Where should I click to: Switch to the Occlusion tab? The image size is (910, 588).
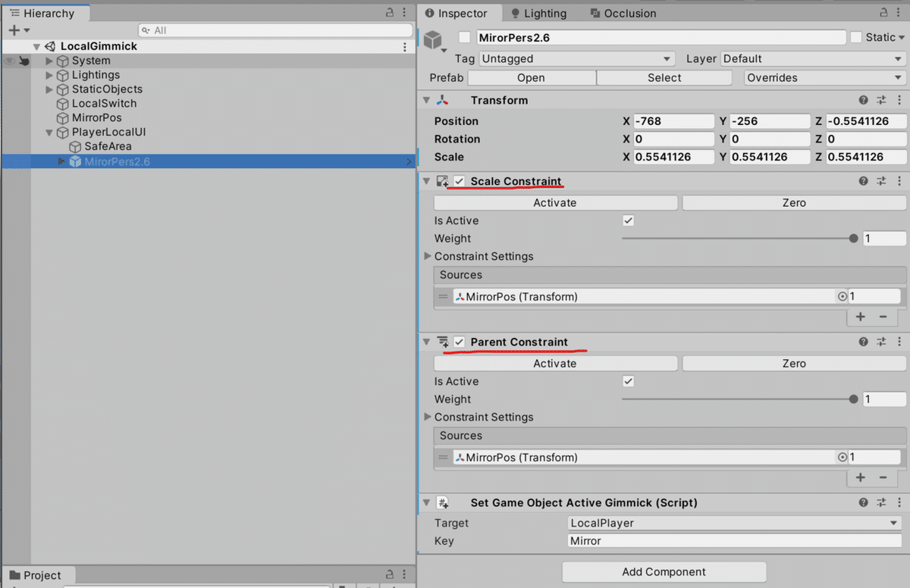(623, 13)
